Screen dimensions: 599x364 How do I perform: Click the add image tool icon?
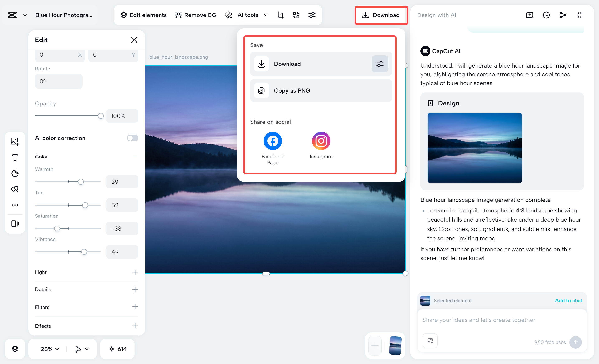click(x=15, y=141)
